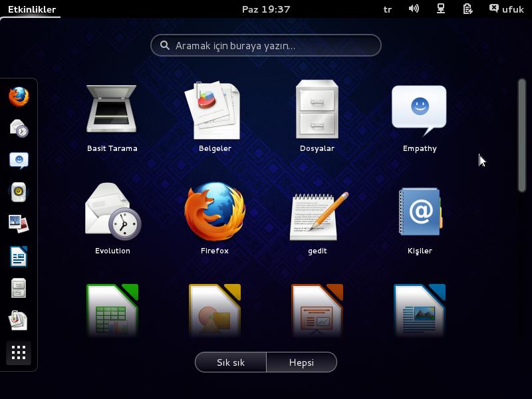
Task: Open Belgeler documents icon in dash
Action: 18,321
